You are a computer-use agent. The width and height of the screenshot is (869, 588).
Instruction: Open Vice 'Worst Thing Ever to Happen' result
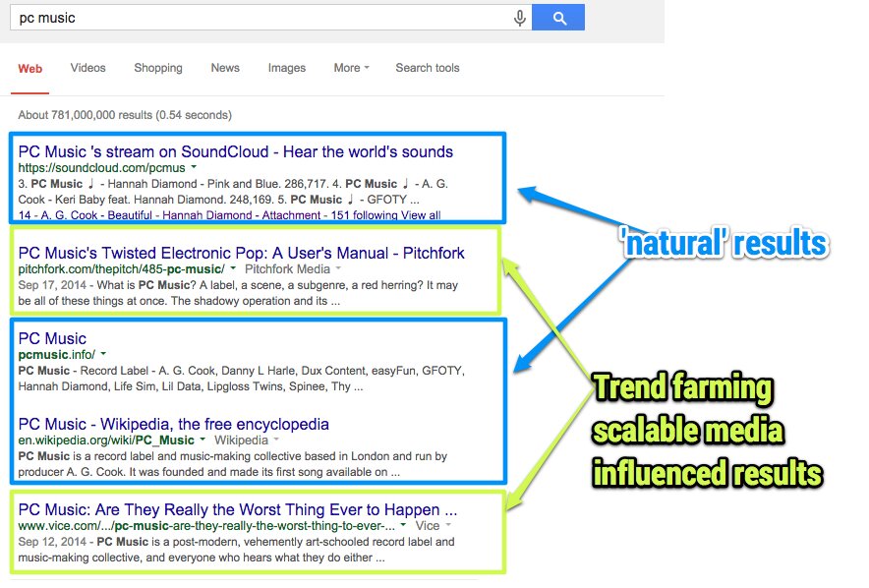pos(238,510)
